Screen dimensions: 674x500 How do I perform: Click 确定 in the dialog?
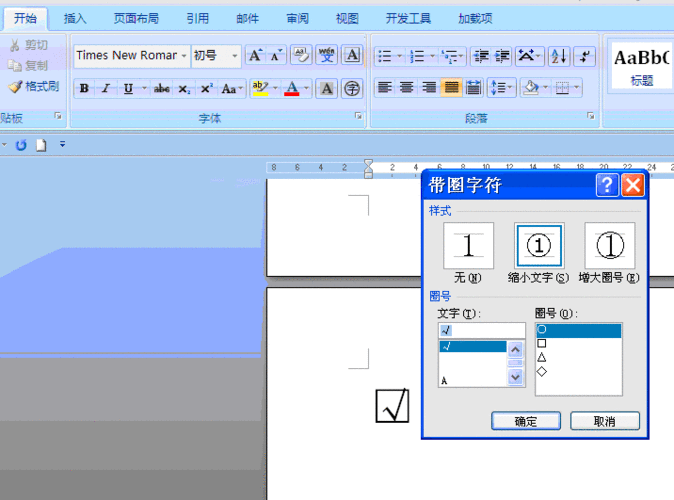pos(526,421)
